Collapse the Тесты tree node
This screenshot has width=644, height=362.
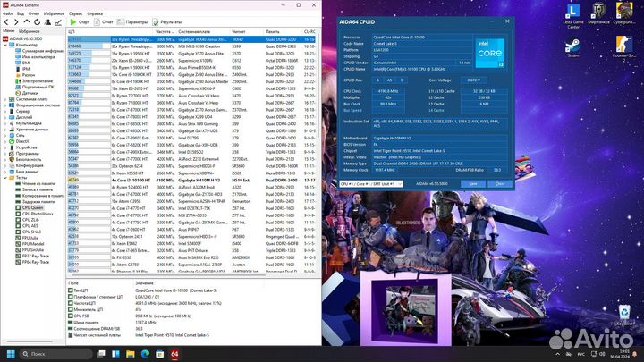[5, 178]
